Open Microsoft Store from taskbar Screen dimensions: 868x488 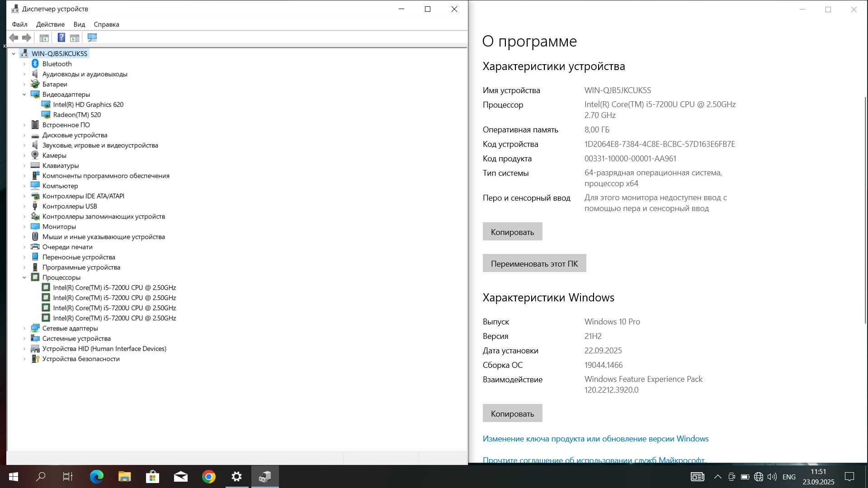point(152,477)
